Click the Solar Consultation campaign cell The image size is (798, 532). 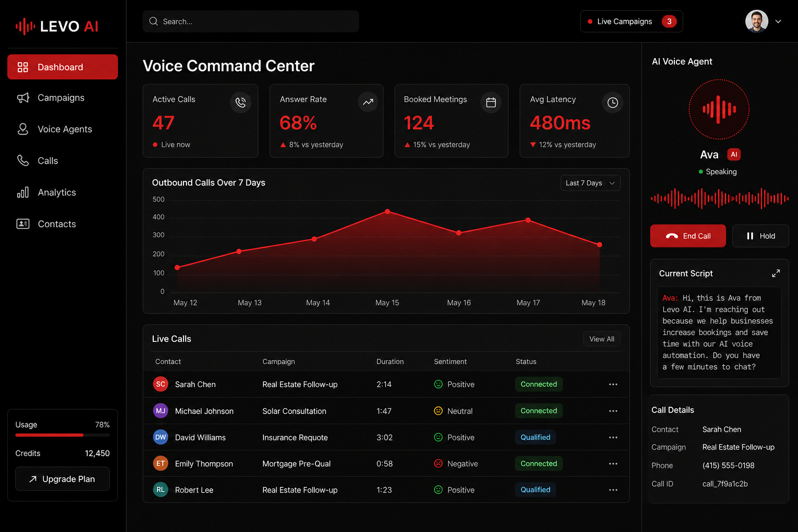coord(294,411)
